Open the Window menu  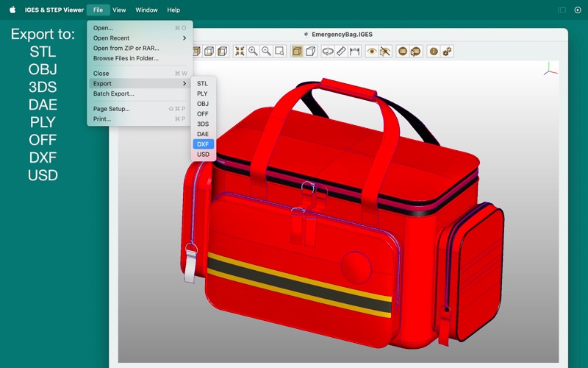click(146, 10)
